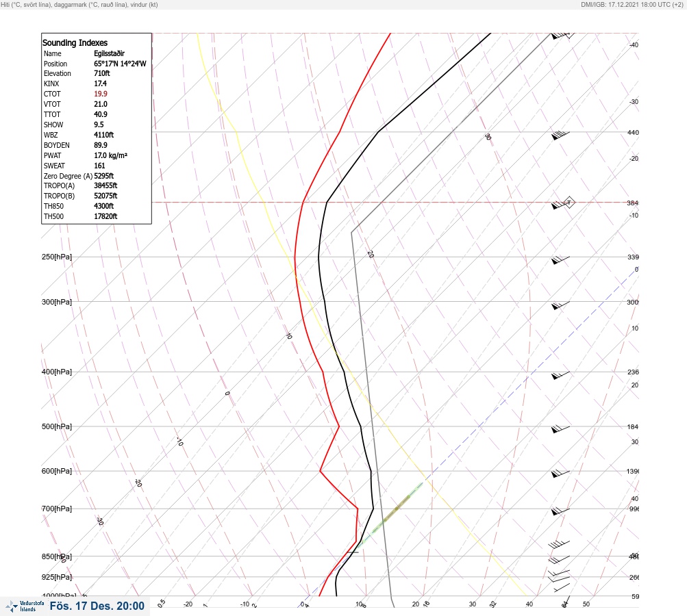687x616 pixels.
Task: Click the DMI/IGB 17.12.2021 18:00 UTC timestamp
Action: pos(632,5)
